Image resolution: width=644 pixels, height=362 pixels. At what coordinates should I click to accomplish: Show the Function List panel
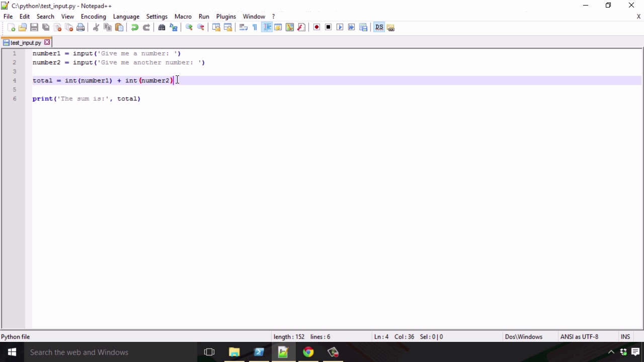click(x=301, y=27)
